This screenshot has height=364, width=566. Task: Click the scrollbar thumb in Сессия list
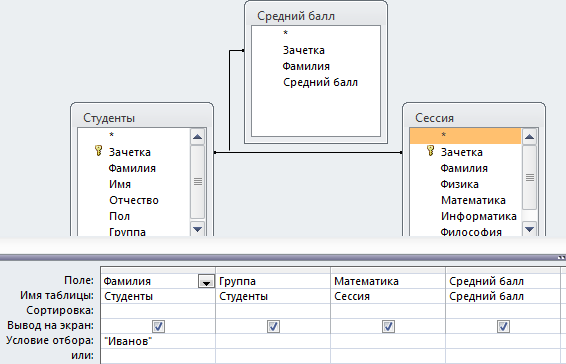pyautogui.click(x=530, y=177)
